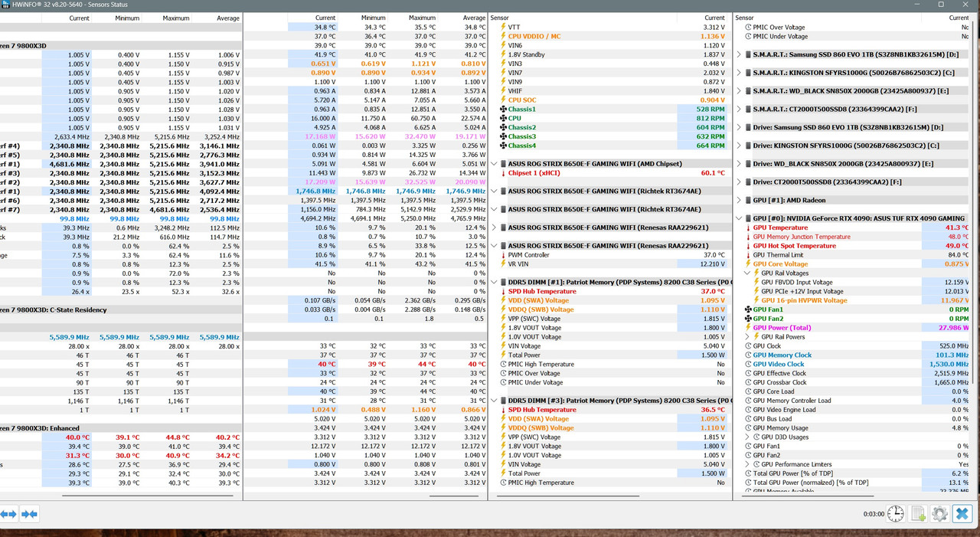
Task: Collapse DDR5 DIMM [#3] Patriot Memory node
Action: click(494, 401)
